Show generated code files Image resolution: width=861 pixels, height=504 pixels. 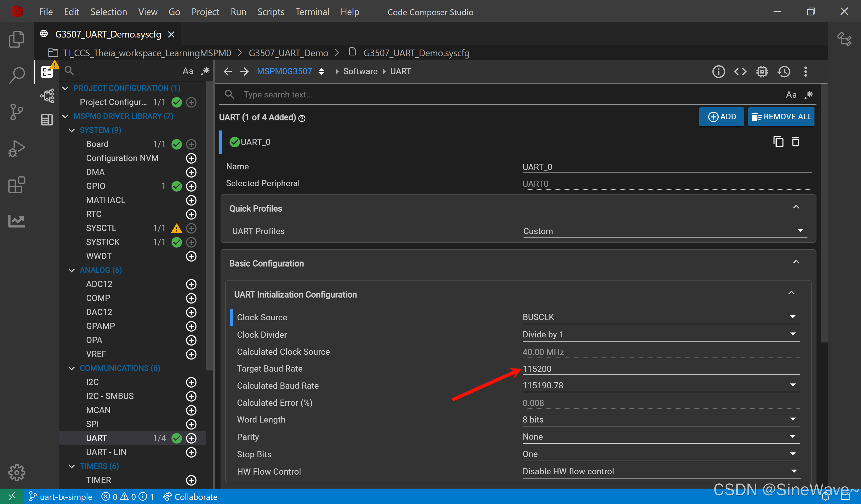(740, 71)
